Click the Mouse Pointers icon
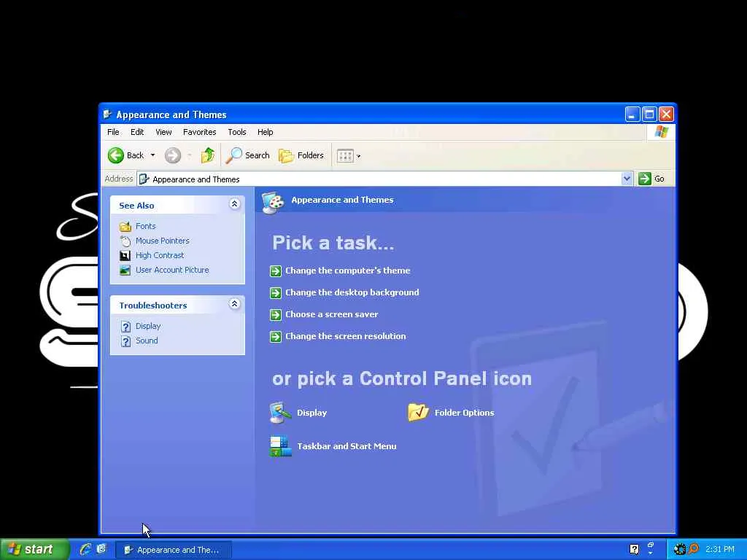The height and width of the screenshot is (560, 747). (x=125, y=241)
